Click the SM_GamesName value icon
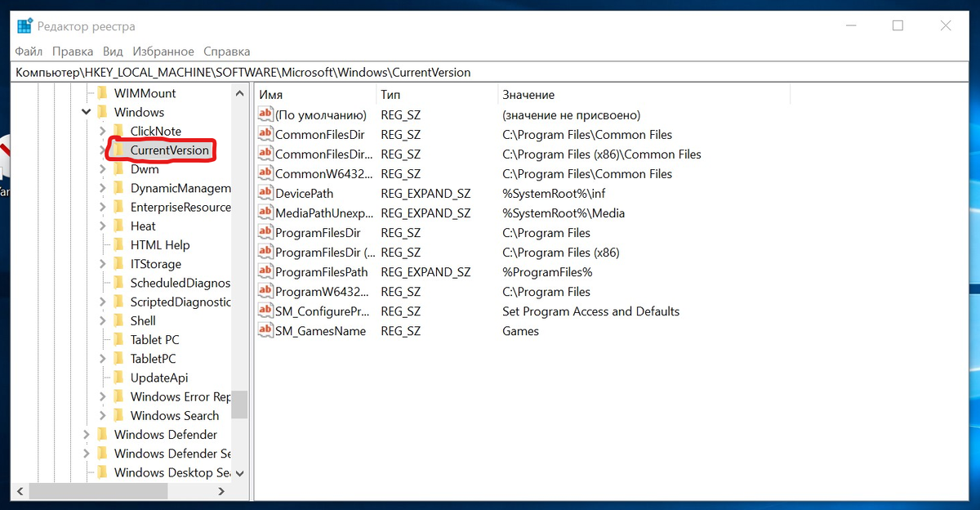 pyautogui.click(x=265, y=330)
